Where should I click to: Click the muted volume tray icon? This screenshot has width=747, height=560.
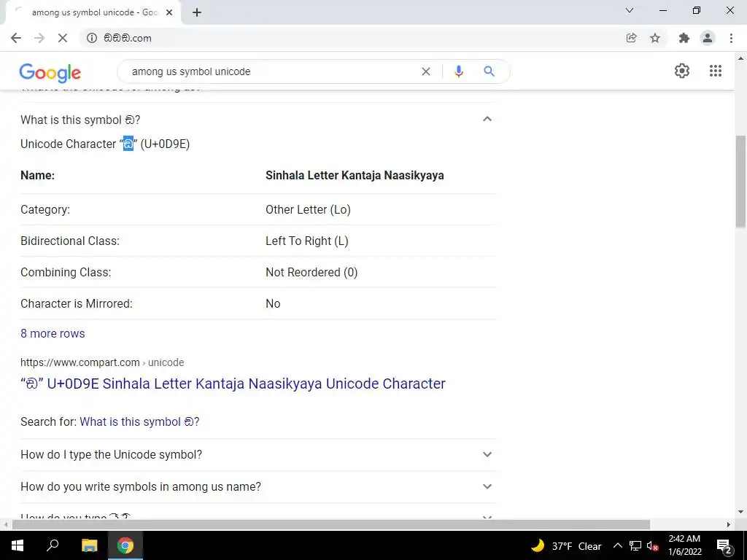(652, 545)
